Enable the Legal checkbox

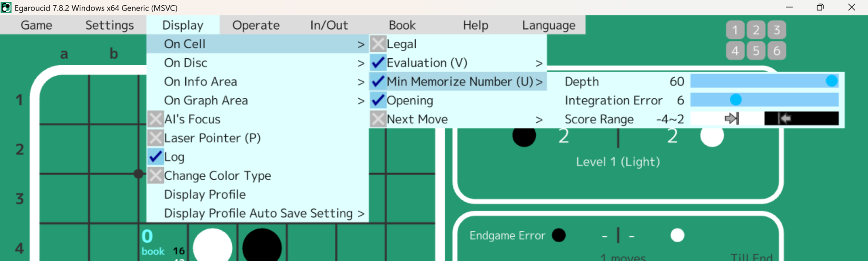pos(378,44)
